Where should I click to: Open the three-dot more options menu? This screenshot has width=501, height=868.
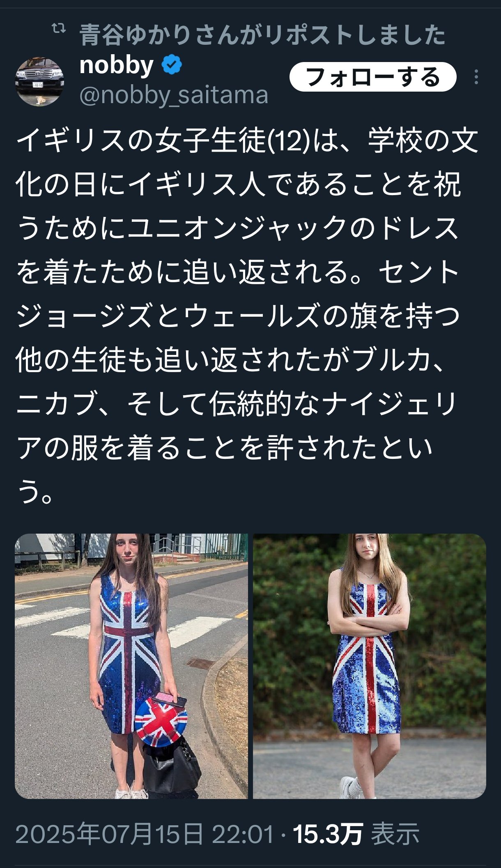pos(476,77)
